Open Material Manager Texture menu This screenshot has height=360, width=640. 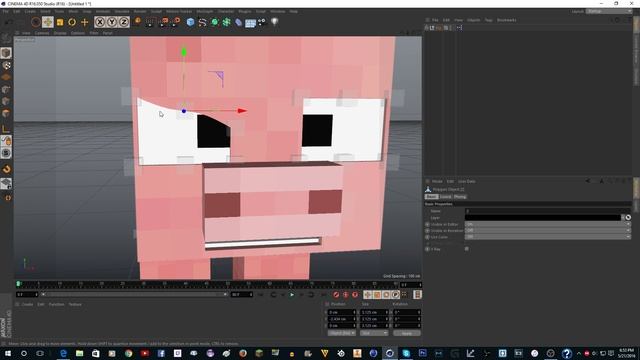click(x=75, y=304)
